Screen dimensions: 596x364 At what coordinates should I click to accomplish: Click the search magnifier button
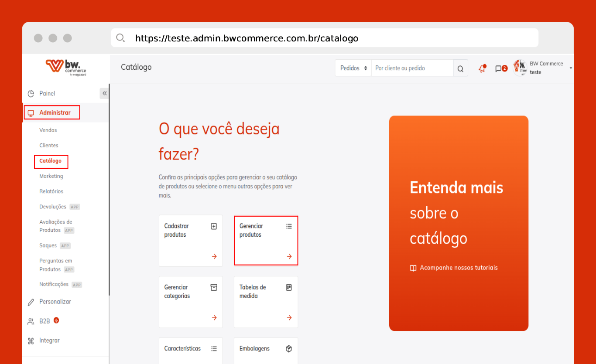coord(460,68)
